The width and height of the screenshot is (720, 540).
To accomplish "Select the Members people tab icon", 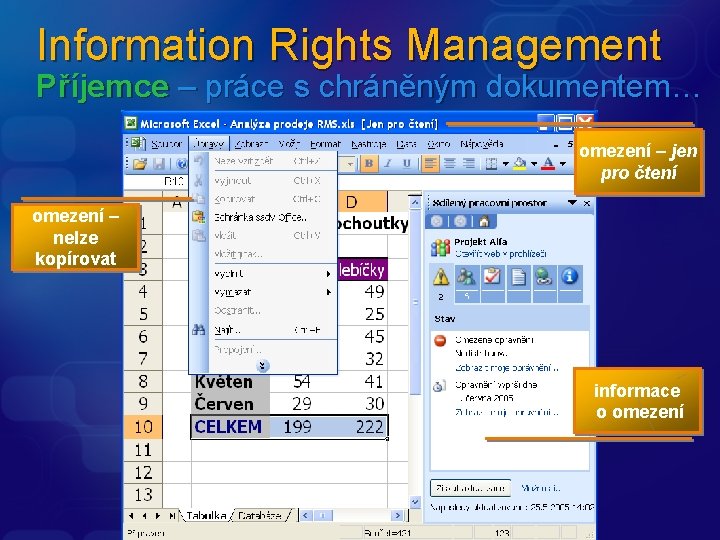I will coord(467,277).
